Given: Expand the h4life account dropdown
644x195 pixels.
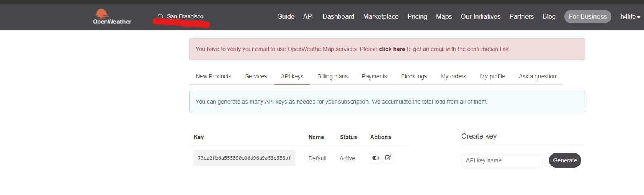Looking at the screenshot, I should pyautogui.click(x=630, y=17).
